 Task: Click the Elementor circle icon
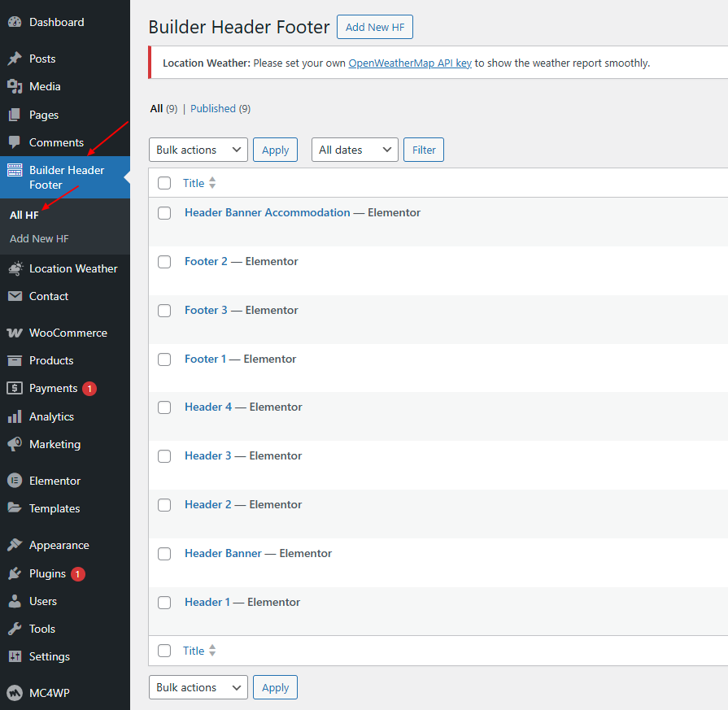point(15,481)
